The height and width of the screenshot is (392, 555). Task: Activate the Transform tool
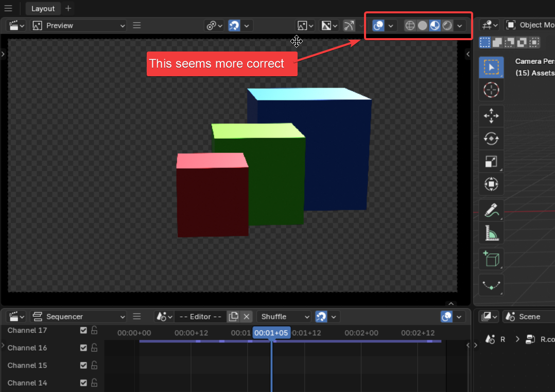(x=491, y=184)
